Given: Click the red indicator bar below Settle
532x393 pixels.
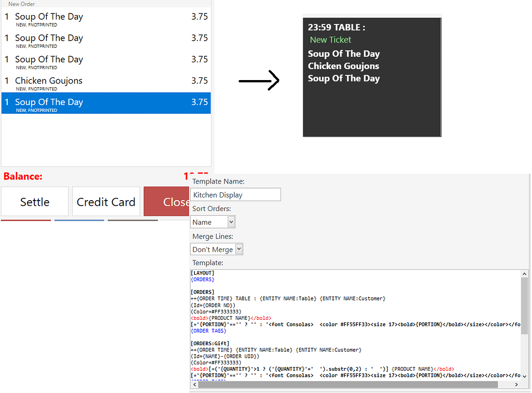Looking at the screenshot, I should pos(26,221).
